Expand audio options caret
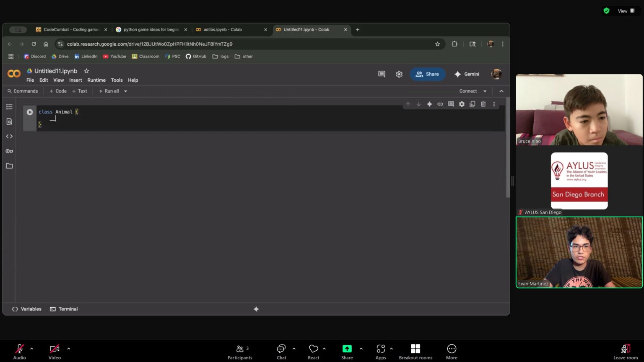Viewport: 644px width, 362px height. (x=32, y=348)
